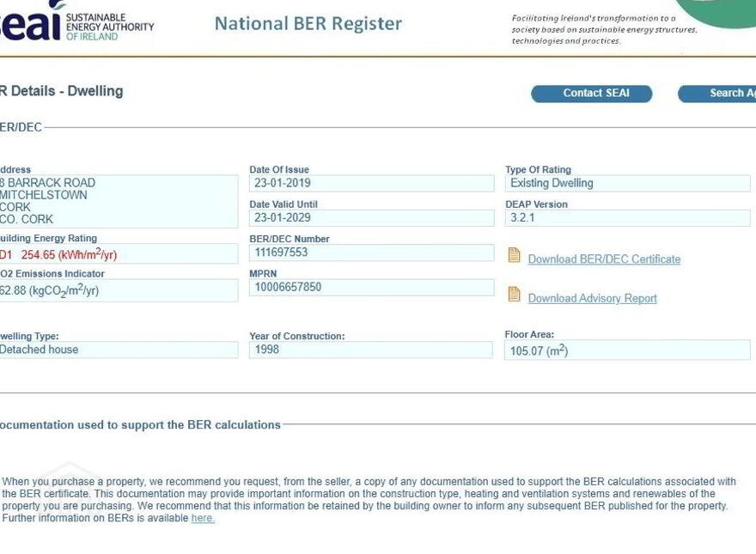Click the Type Of Rating field Existing Dwelling
Image resolution: width=756 pixels, height=554 pixels.
tap(628, 183)
